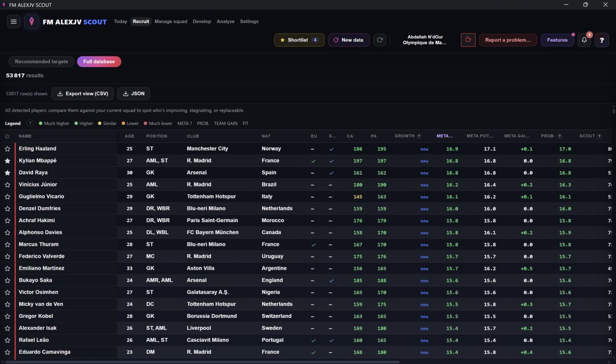Star Alexander Isak for the shortlist
Image resolution: width=616 pixels, height=364 pixels.
point(7,328)
